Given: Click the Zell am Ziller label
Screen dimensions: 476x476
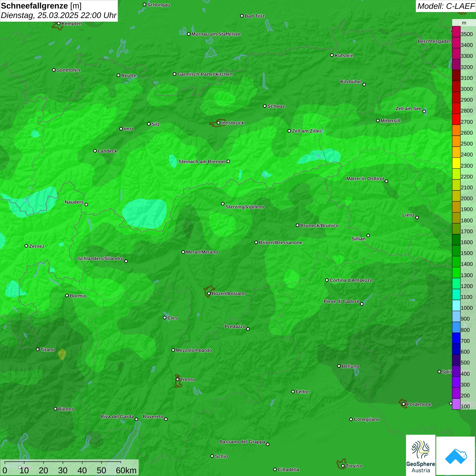Looking at the screenshot, I should (x=307, y=131).
